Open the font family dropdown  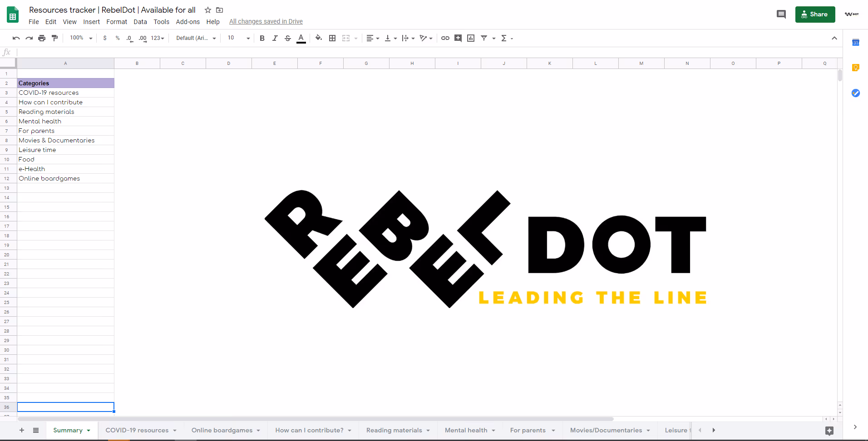pyautogui.click(x=196, y=38)
